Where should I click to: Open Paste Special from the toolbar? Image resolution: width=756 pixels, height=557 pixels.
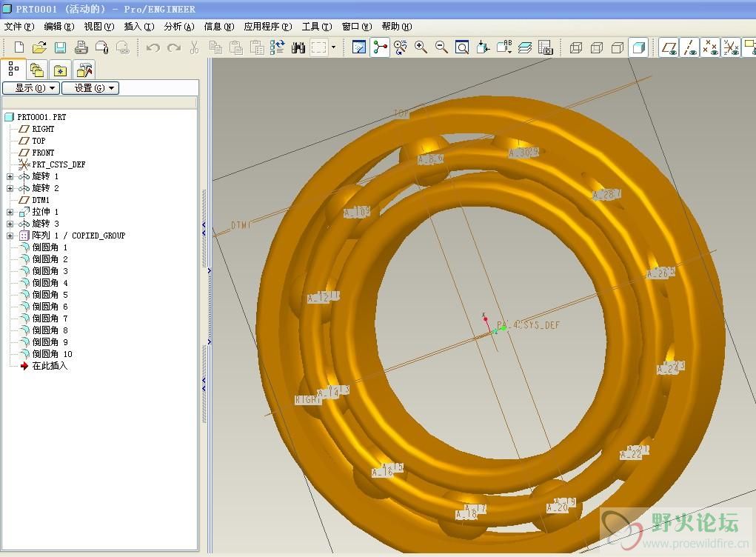pos(257,47)
